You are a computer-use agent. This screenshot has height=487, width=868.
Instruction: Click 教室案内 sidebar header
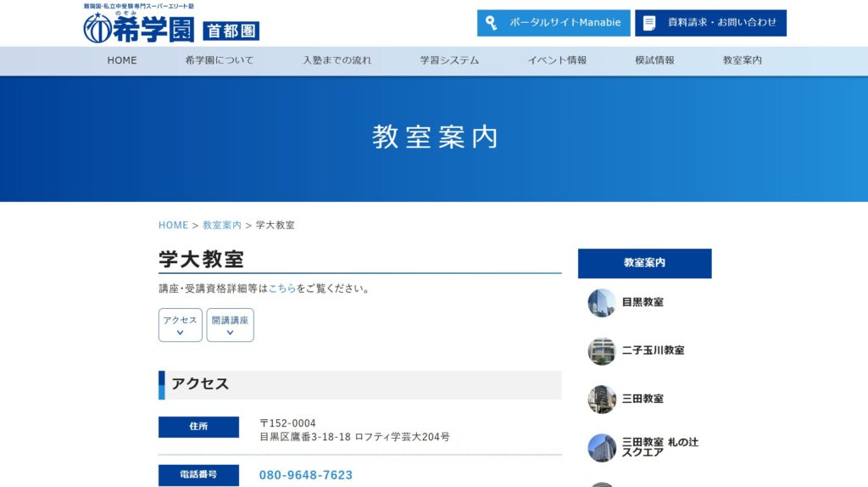[x=644, y=263]
